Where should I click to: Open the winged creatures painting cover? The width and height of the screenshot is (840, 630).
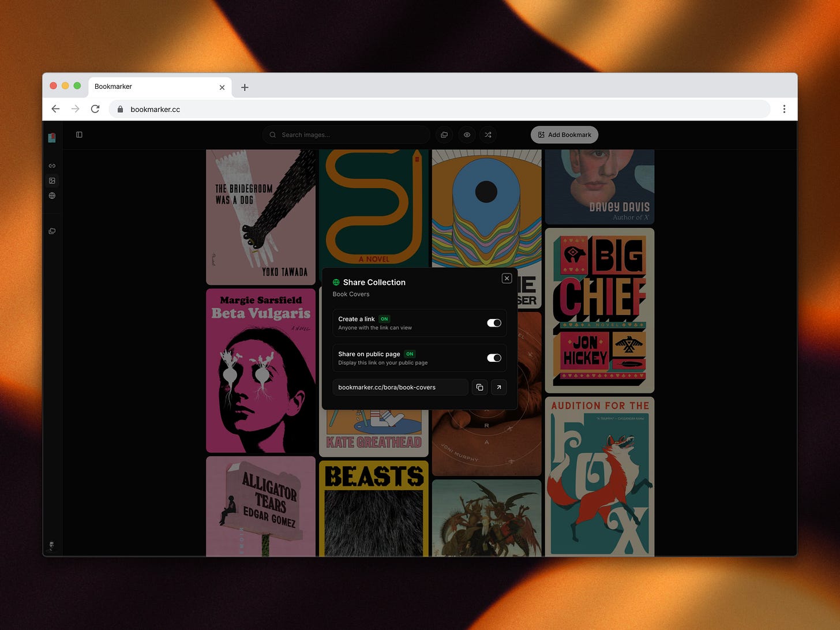pos(486,517)
